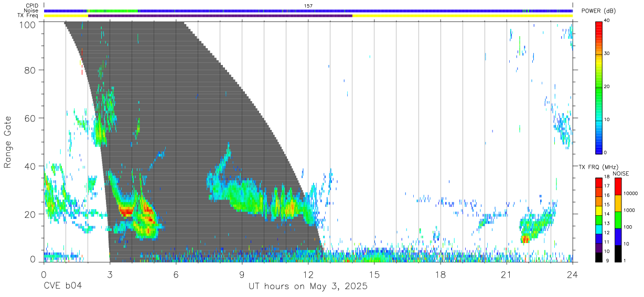Click 'UT hours on May 3, 2025' label
The width and height of the screenshot is (644, 297).
pos(308,287)
